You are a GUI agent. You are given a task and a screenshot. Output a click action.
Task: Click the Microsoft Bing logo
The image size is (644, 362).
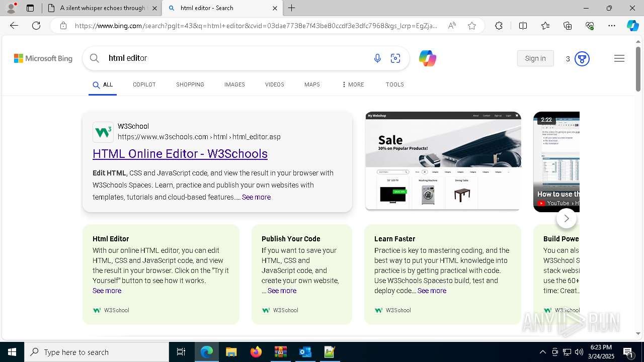[x=43, y=58]
